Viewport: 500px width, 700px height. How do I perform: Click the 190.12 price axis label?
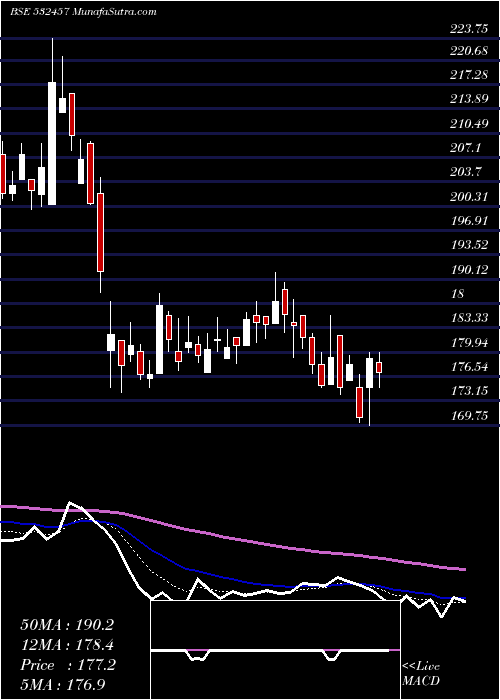[x=468, y=269]
